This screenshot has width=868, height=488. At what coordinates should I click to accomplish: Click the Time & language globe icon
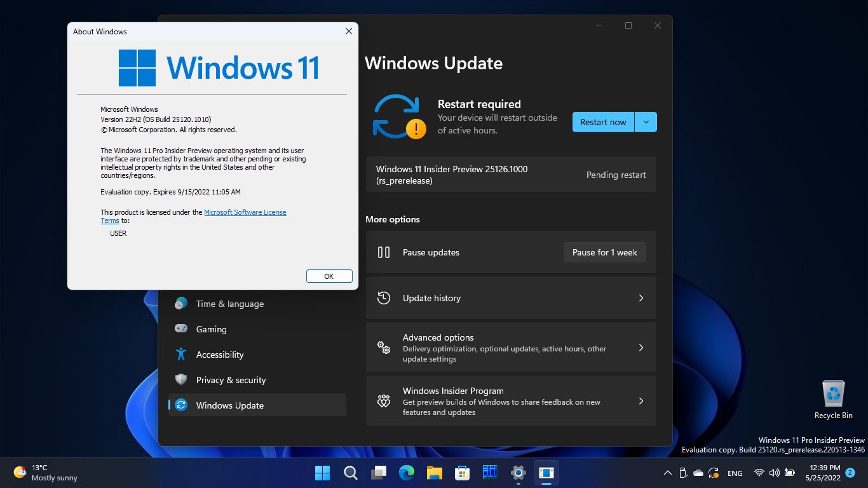click(181, 303)
